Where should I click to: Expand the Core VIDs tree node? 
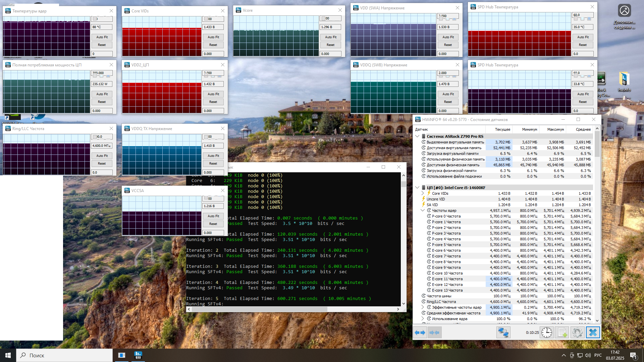[x=423, y=193]
